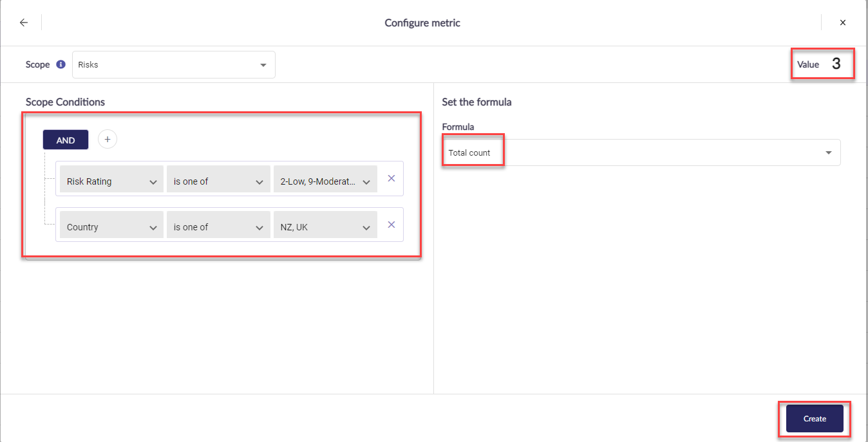
Task: Open the NZ, UK values dropdown
Action: (x=325, y=225)
